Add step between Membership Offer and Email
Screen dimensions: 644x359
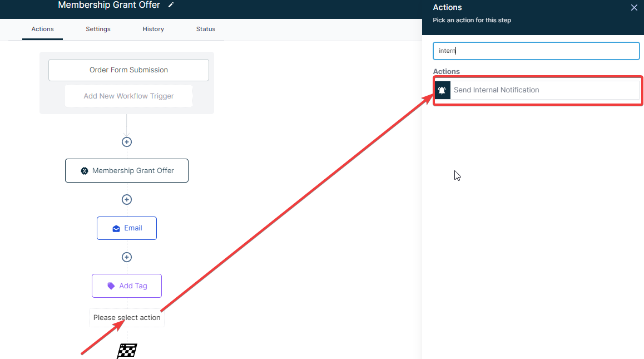click(x=126, y=199)
